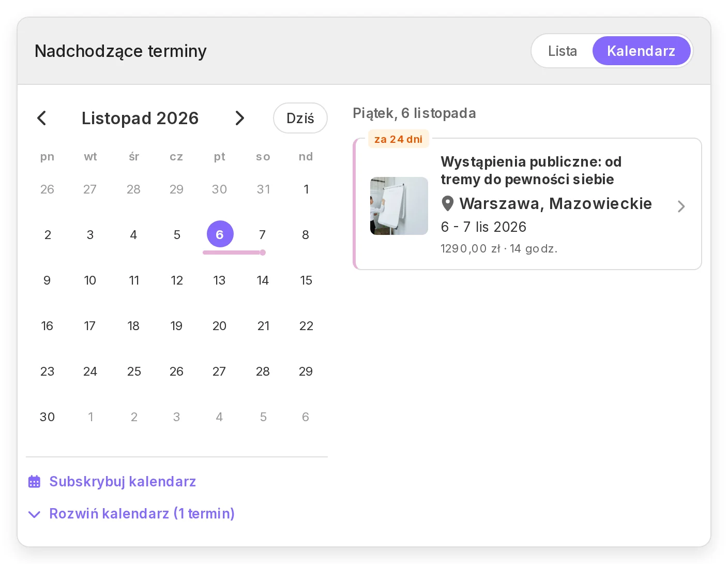
Task: Choose day 14 in the so column
Action: tap(263, 280)
